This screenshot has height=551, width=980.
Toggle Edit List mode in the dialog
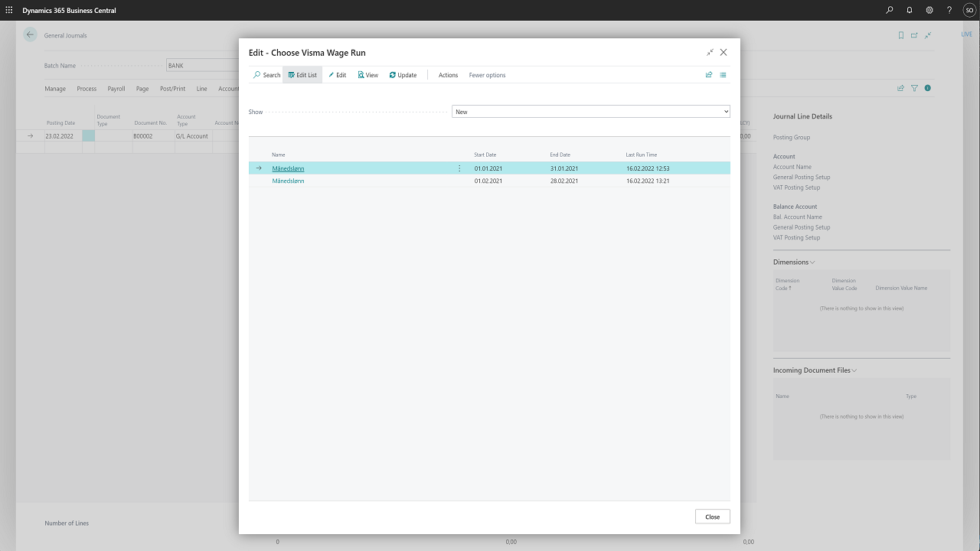click(302, 75)
